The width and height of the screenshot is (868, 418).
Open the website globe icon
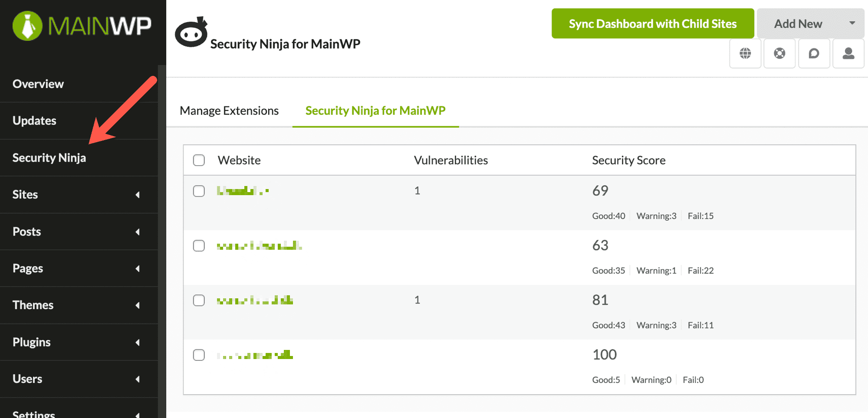point(745,53)
